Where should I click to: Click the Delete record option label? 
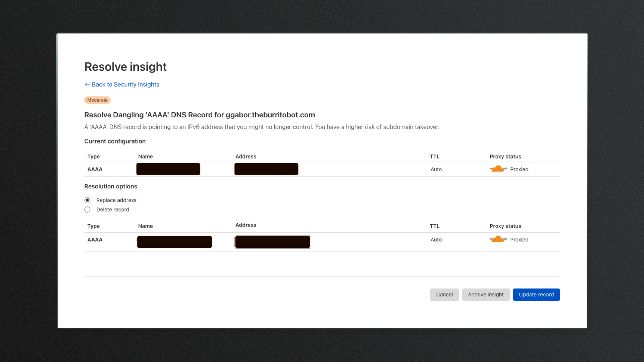pyautogui.click(x=113, y=209)
